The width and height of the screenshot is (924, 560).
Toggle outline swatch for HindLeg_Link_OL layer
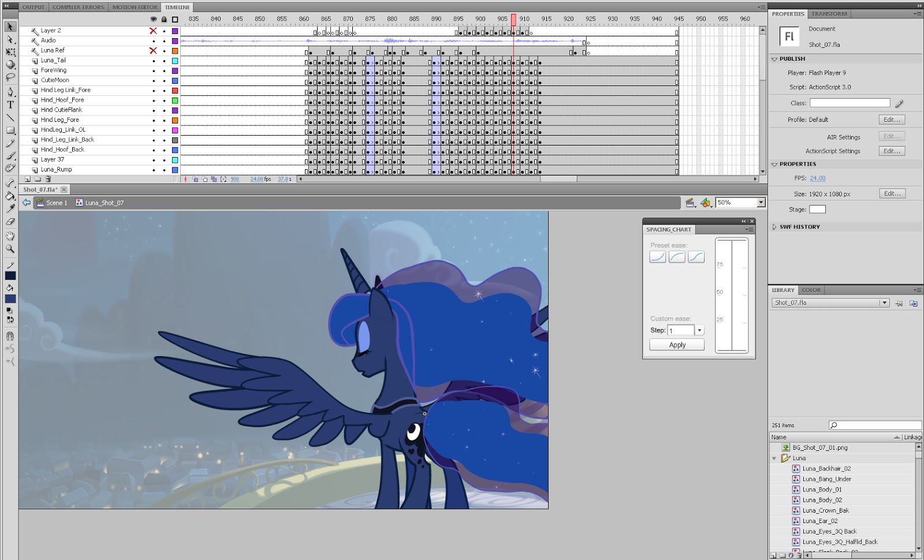point(175,130)
